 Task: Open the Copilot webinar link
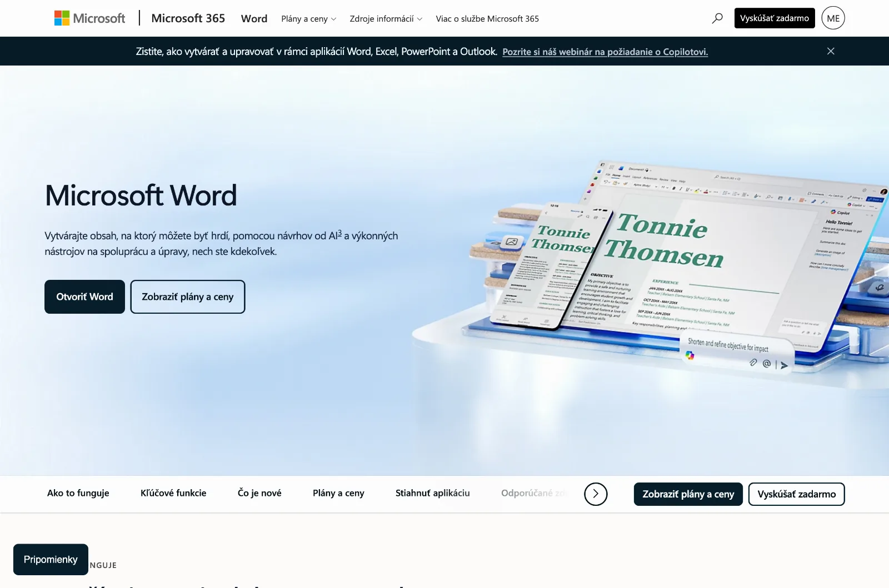pos(605,52)
